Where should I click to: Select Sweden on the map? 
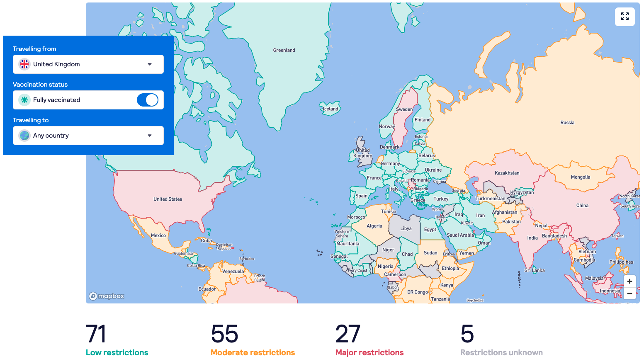(x=404, y=109)
